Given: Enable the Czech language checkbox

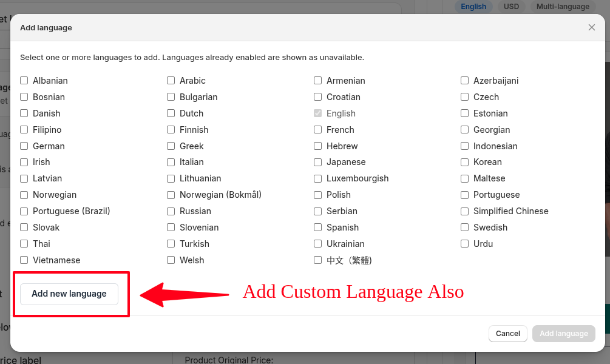Looking at the screenshot, I should point(464,97).
